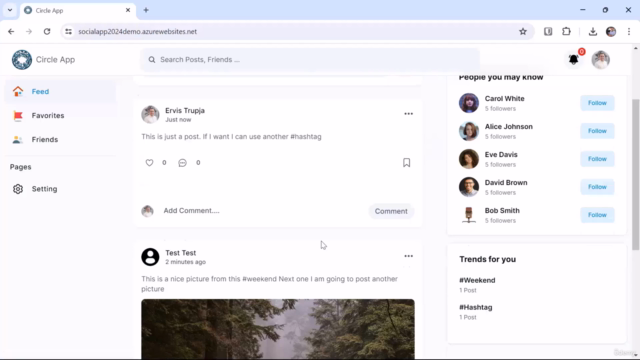This screenshot has width=640, height=360.
Task: Click the Bob Smith name
Action: pos(502,211)
